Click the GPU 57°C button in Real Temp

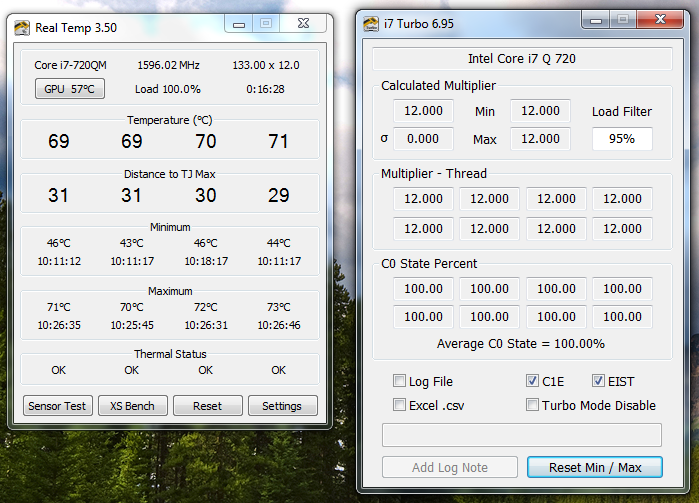point(70,89)
